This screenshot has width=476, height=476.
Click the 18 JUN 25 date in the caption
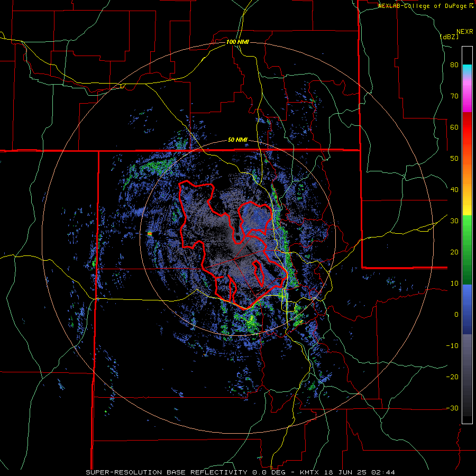click(345, 472)
